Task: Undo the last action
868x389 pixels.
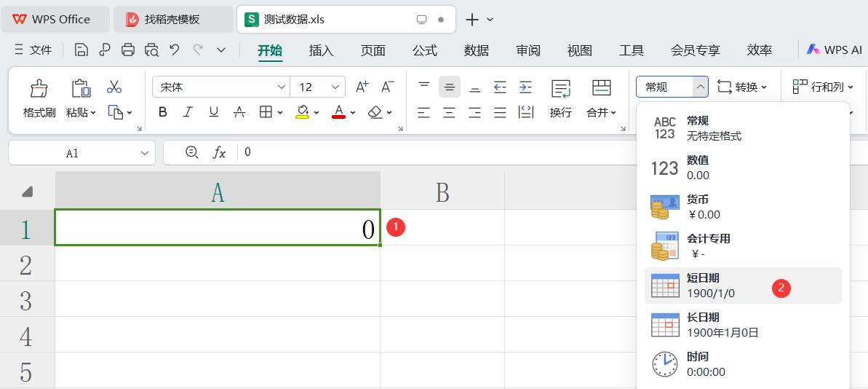Action: pyautogui.click(x=175, y=50)
